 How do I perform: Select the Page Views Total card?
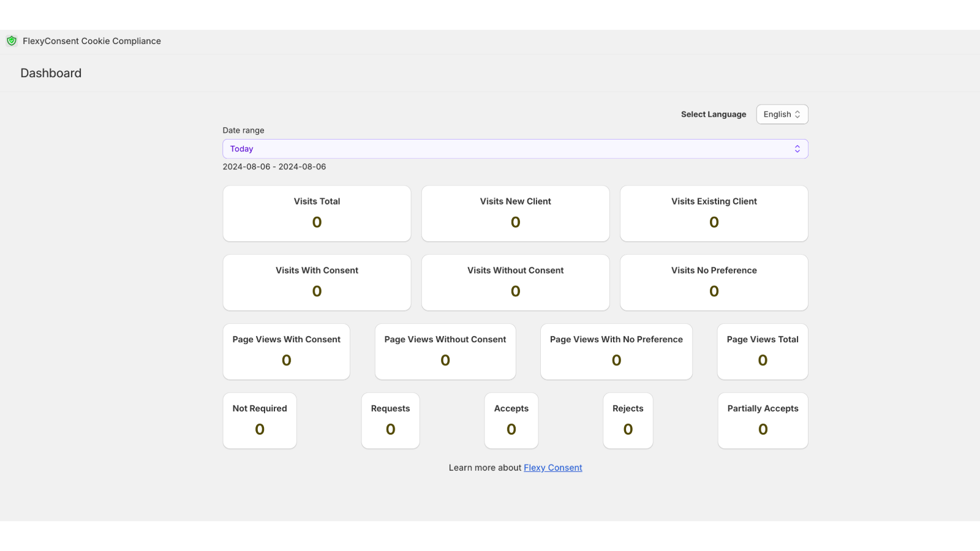pos(762,351)
